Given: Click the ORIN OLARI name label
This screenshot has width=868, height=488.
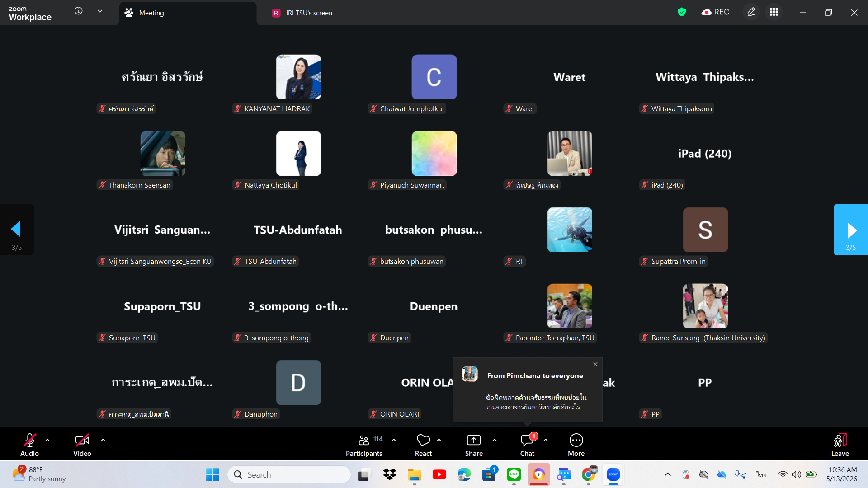Looking at the screenshot, I should 395,414.
